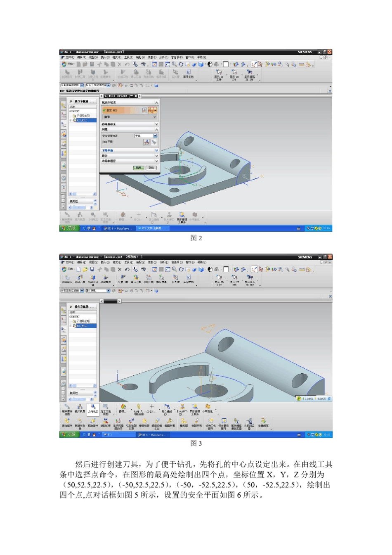Click 确定 button in Mill Orient dialog
The image size is (392, 555).
139,168
